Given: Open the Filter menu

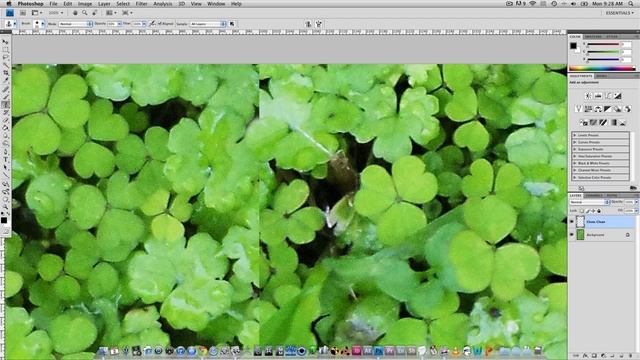Looking at the screenshot, I should point(141,4).
